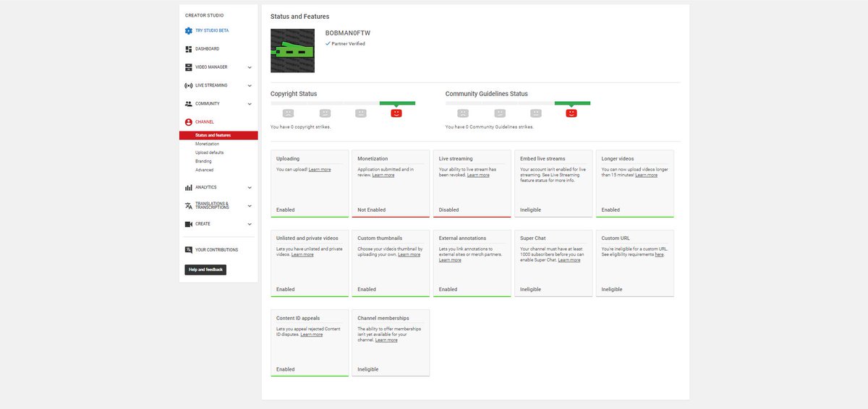Expand the Community menu chevron
The height and width of the screenshot is (409, 868).
pyautogui.click(x=250, y=104)
